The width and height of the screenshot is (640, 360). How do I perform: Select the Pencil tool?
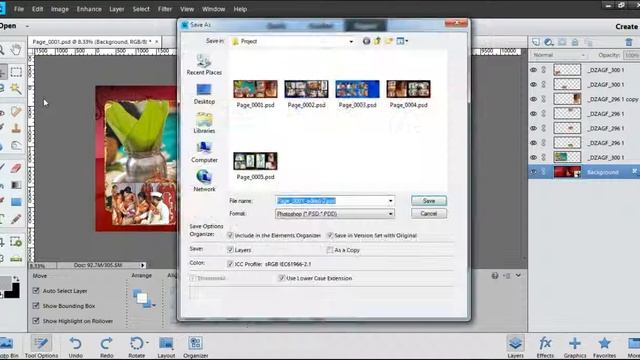click(16, 219)
